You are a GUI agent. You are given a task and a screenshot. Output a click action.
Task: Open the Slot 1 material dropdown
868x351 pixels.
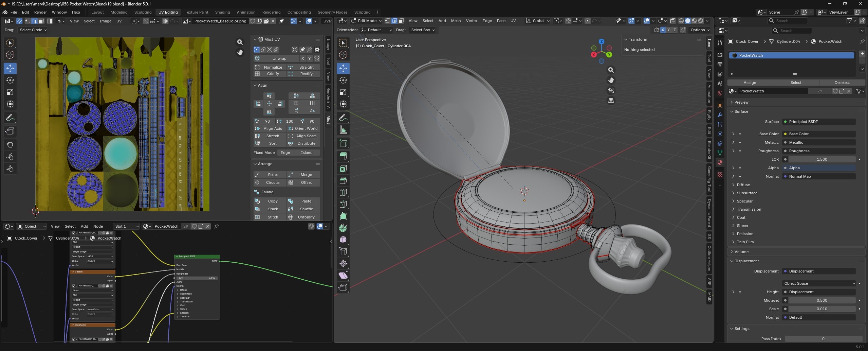(x=126, y=226)
